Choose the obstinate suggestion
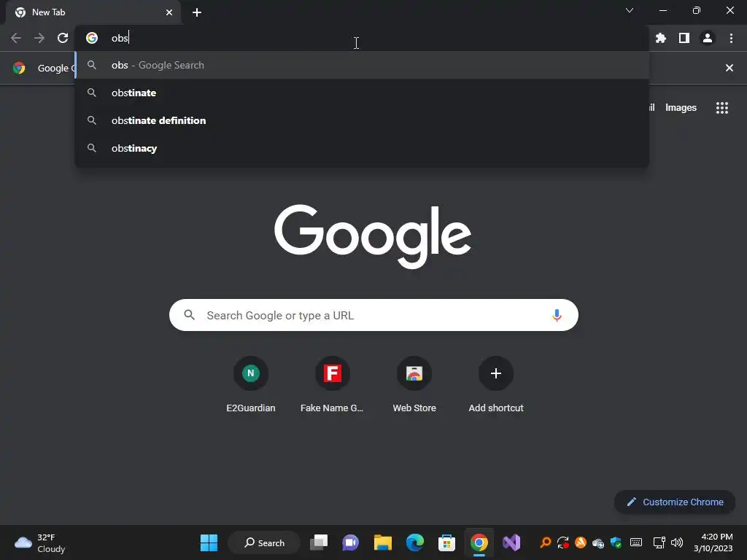The width and height of the screenshot is (747, 560). click(362, 93)
